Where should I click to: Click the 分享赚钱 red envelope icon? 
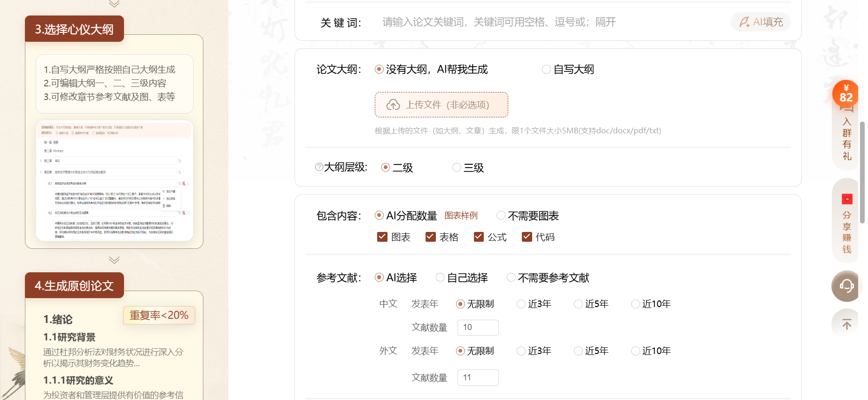(x=847, y=199)
